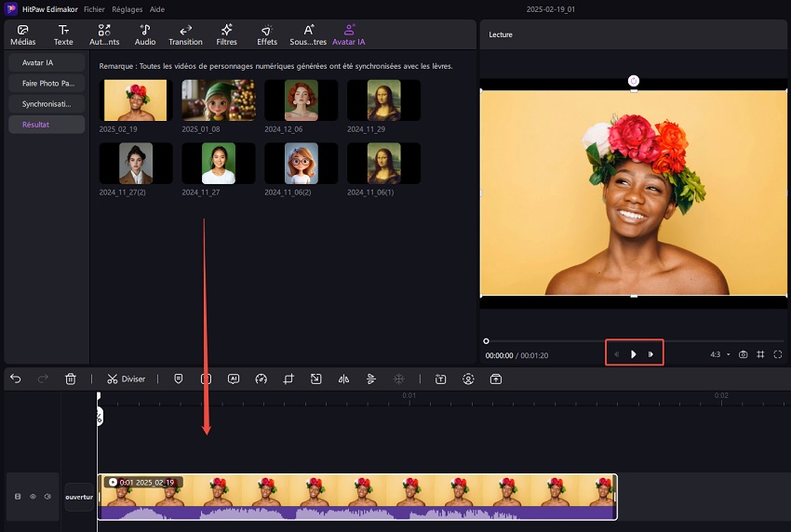791x532 pixels.
Task: Click the AI portrait person-circle icon
Action: [468, 379]
